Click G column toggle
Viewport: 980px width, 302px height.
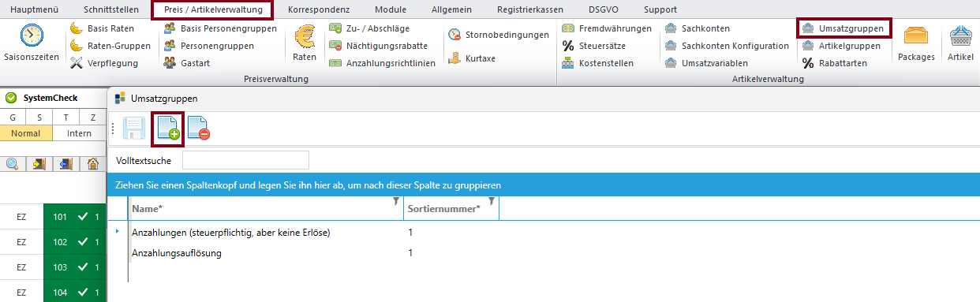coord(13,117)
